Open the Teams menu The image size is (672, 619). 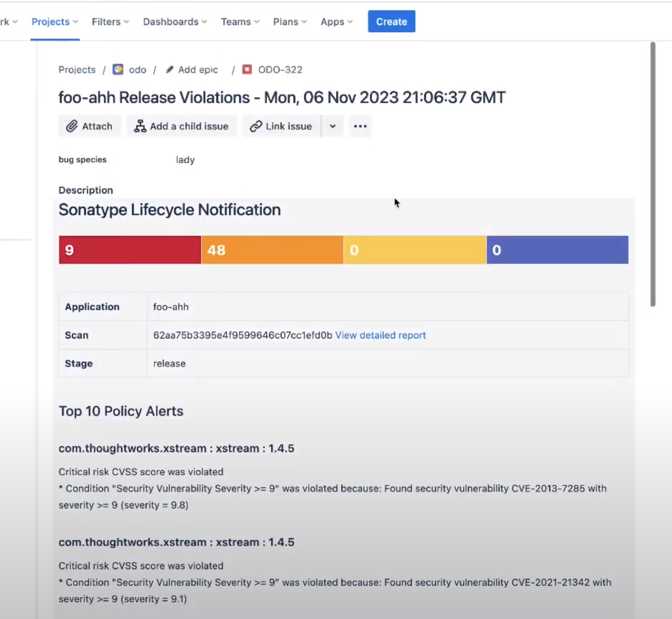[x=240, y=22]
